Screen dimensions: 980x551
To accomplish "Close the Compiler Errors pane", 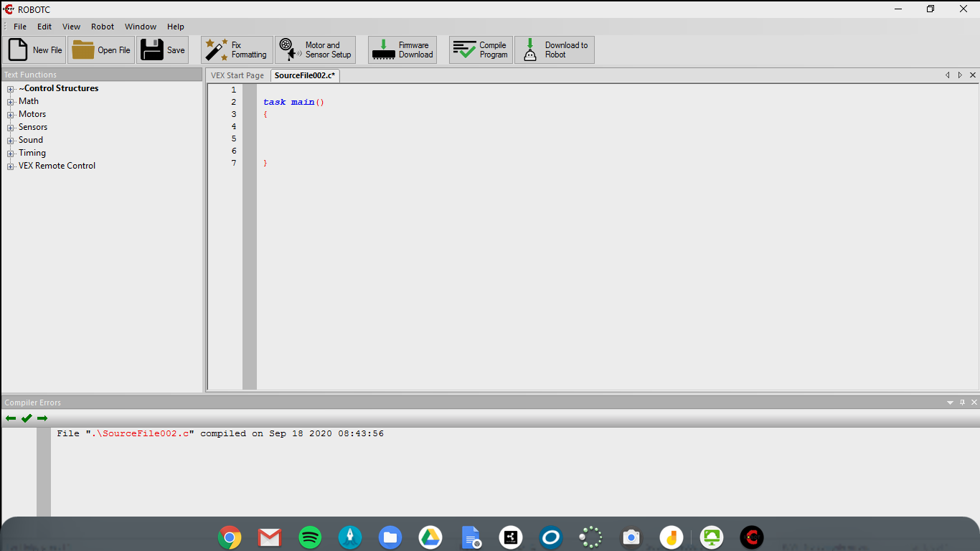I will tap(974, 402).
